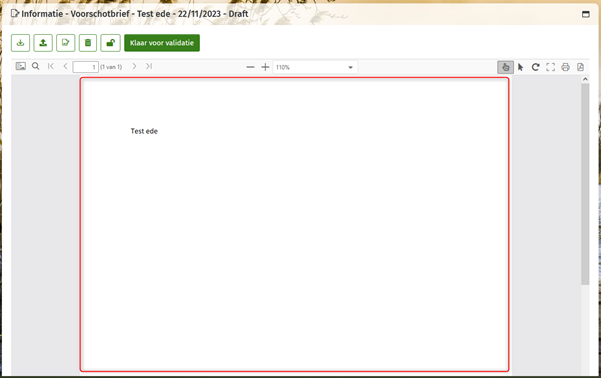Go to last page arrow
The height and width of the screenshot is (378, 601).
tap(149, 66)
